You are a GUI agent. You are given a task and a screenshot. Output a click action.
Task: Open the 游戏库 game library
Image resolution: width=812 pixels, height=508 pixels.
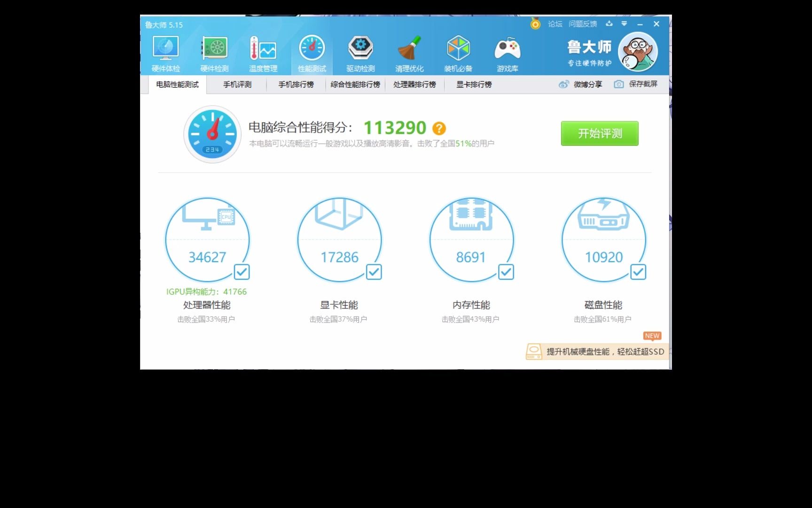click(x=507, y=53)
